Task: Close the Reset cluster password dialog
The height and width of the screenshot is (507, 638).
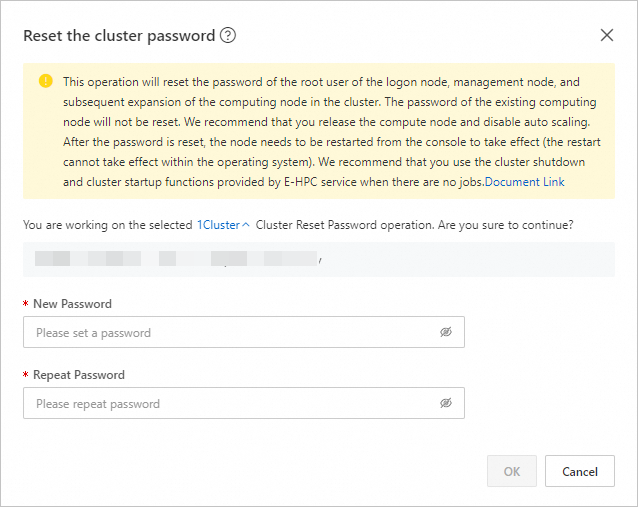Action: (606, 35)
